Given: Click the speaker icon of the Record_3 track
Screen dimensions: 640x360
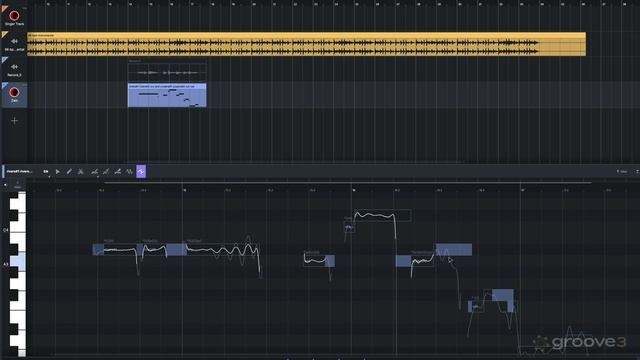Looking at the screenshot, I should [14, 67].
